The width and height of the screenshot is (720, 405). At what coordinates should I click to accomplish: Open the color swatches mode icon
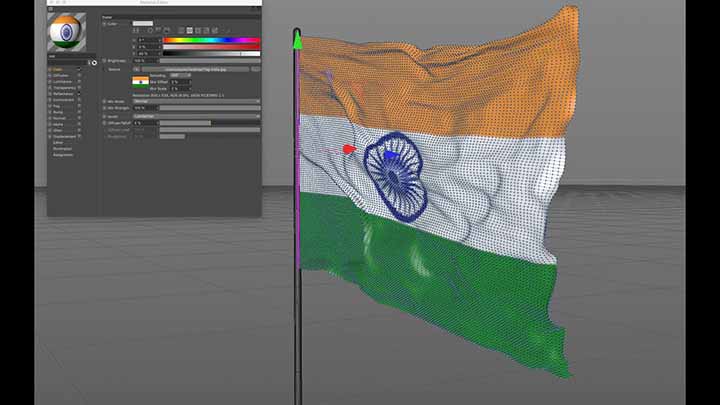point(215,30)
